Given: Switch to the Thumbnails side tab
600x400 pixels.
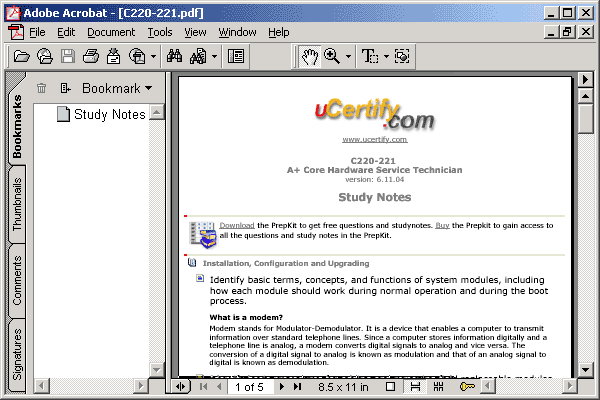Looking at the screenshot, I should coord(17,204).
